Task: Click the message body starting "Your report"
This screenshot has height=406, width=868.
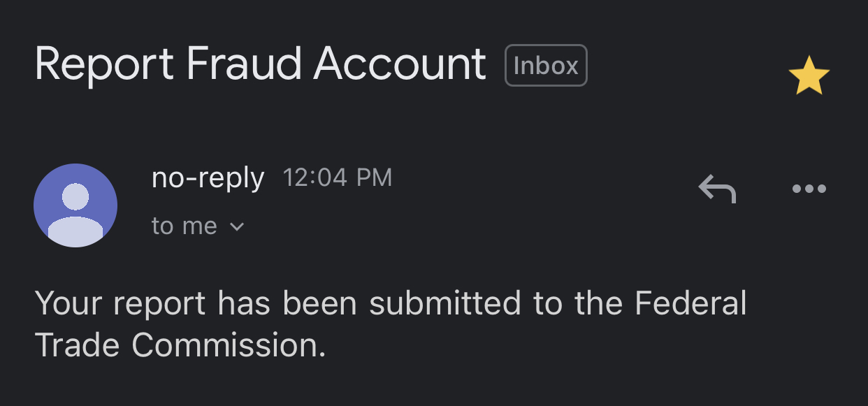Action: click(391, 324)
